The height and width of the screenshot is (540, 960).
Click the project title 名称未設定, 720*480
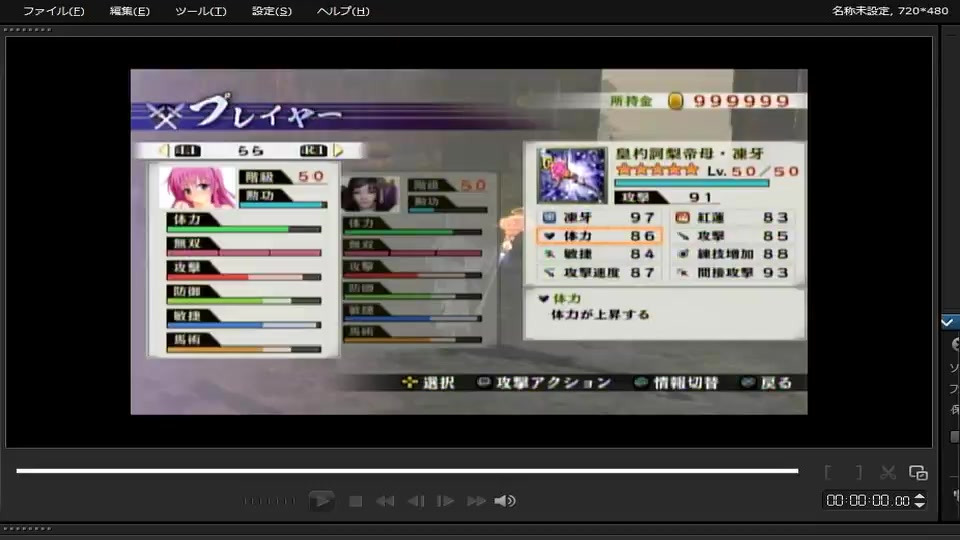[890, 10]
